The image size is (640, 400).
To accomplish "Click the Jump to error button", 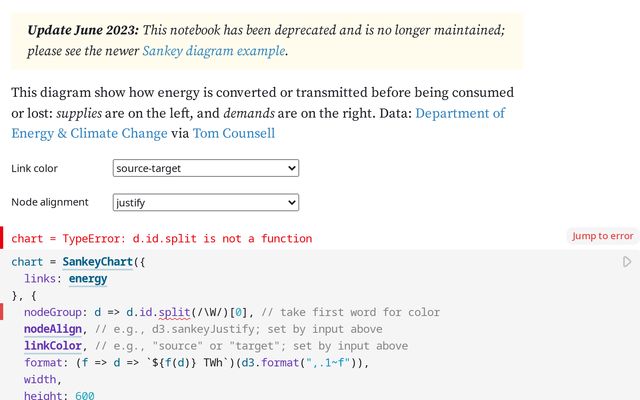I will tap(602, 236).
